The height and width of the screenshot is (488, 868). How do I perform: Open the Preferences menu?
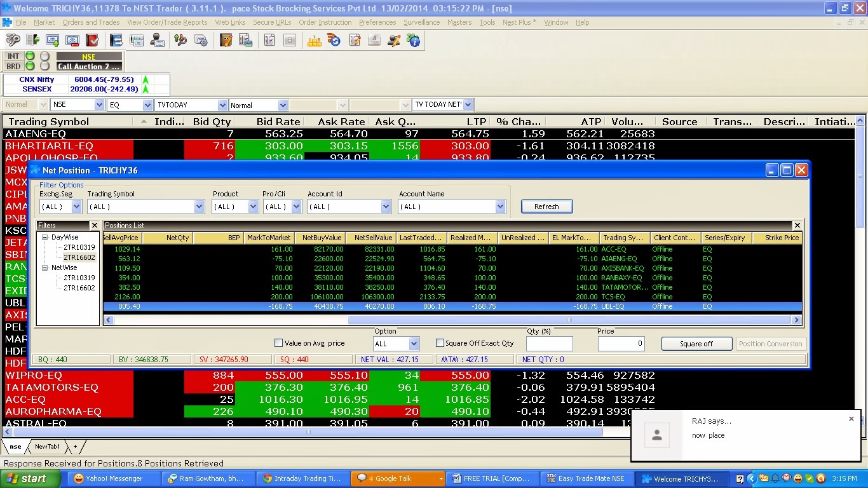(377, 22)
